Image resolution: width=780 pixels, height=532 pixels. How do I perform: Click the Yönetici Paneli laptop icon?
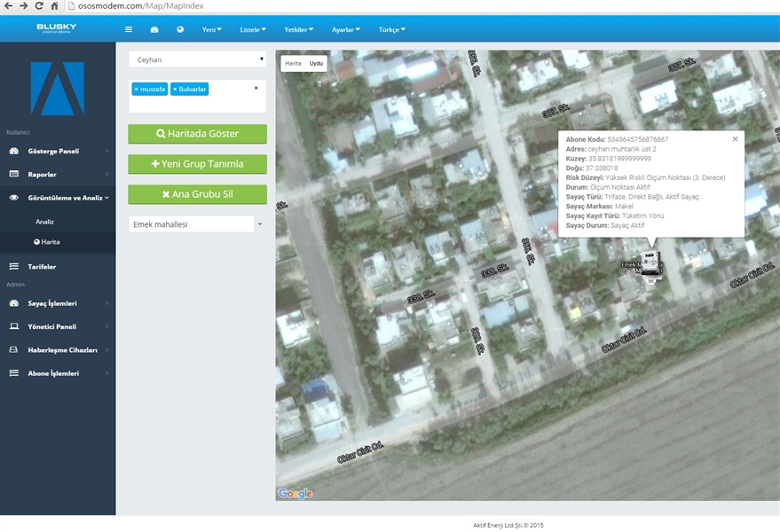point(14,326)
